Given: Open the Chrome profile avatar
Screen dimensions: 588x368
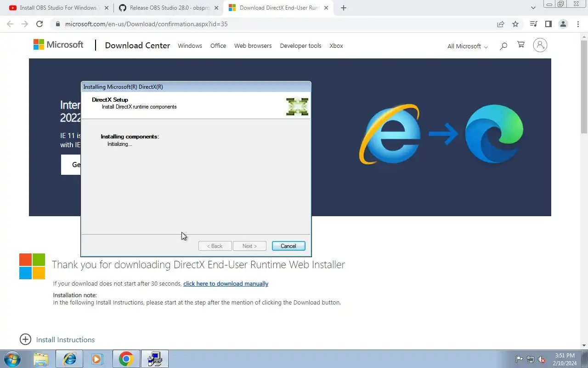Looking at the screenshot, I should [563, 24].
